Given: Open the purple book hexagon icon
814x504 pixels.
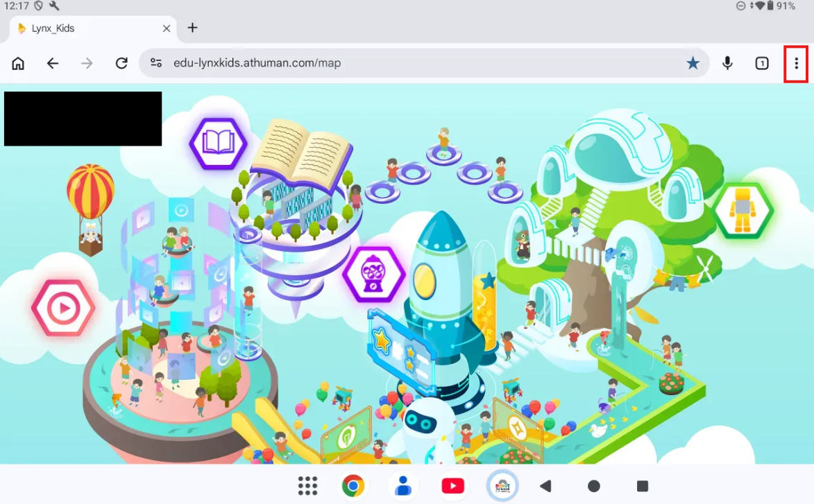Looking at the screenshot, I should coord(219,144).
